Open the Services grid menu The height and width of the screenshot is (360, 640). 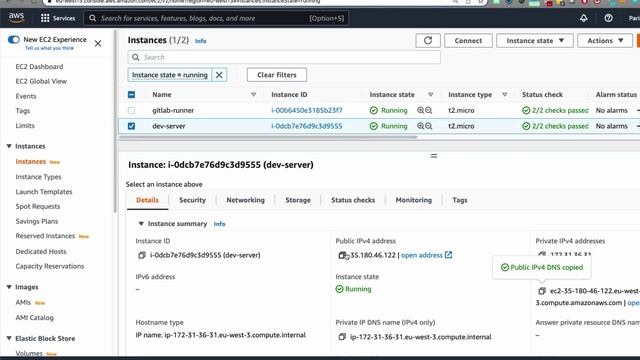[58, 18]
